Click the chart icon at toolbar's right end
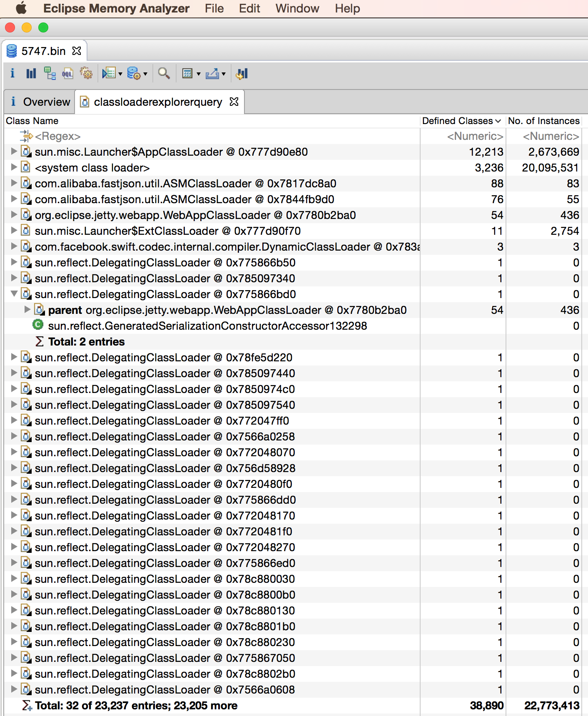The width and height of the screenshot is (588, 716). pos(242,74)
